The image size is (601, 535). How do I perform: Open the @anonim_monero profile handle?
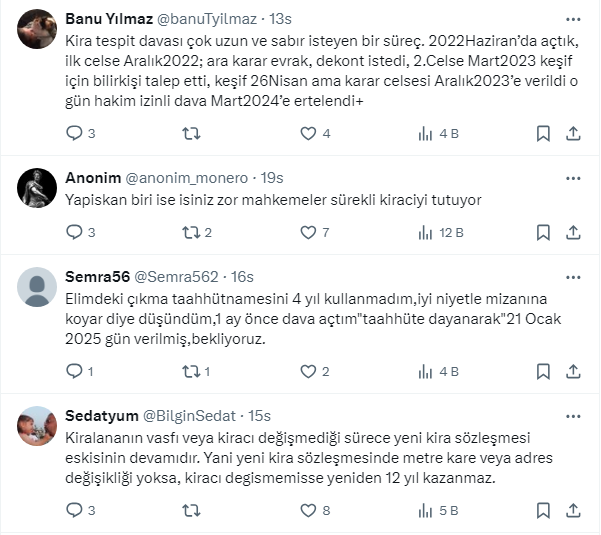(186, 178)
